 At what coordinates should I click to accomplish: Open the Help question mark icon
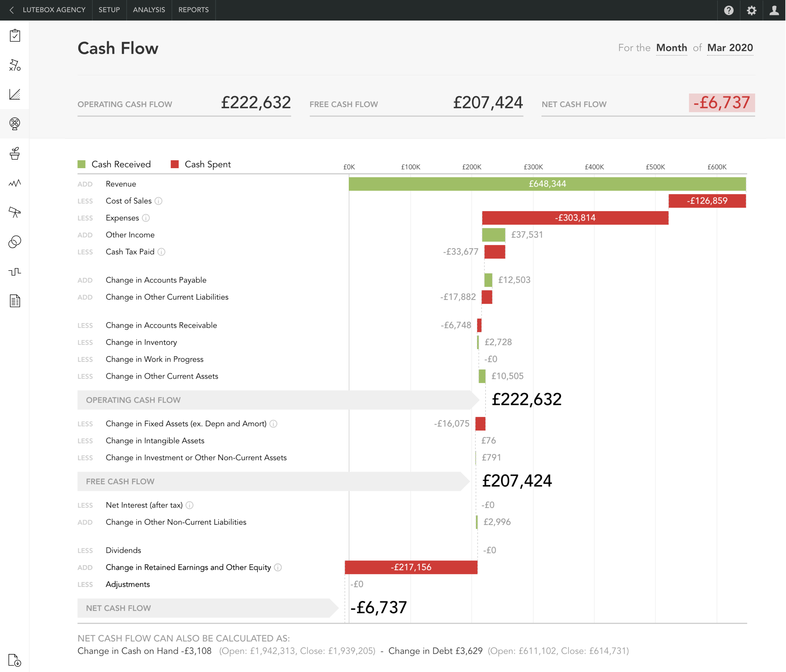(x=729, y=10)
